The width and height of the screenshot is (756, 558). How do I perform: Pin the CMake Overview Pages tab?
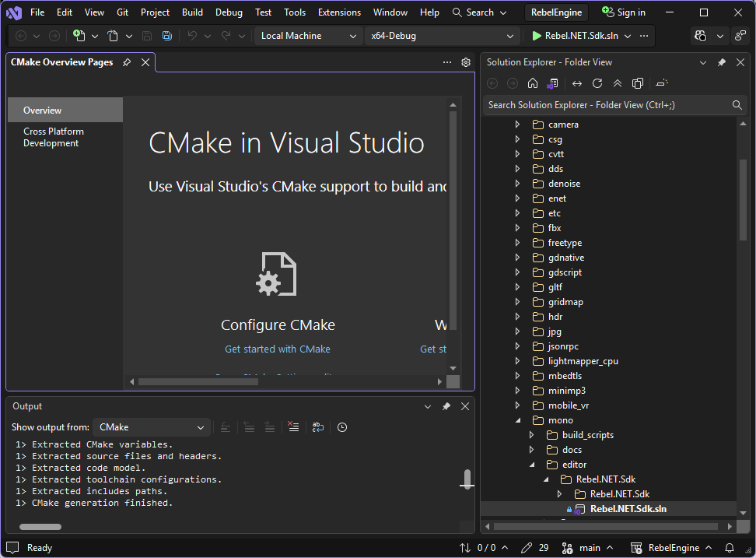pyautogui.click(x=127, y=62)
